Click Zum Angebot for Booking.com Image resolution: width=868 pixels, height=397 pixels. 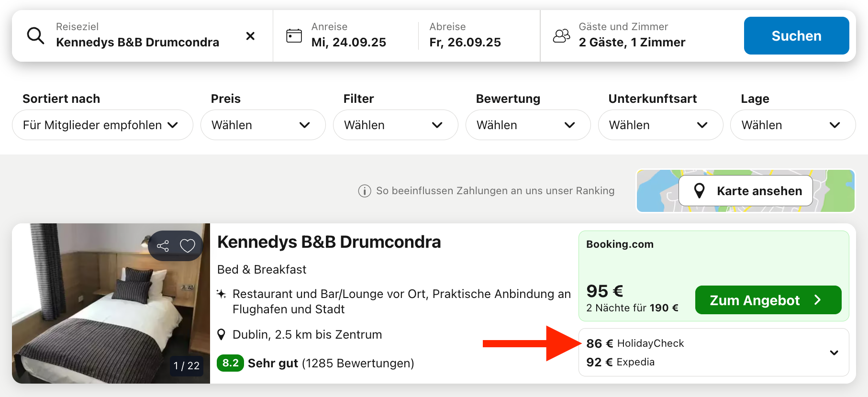coord(768,300)
